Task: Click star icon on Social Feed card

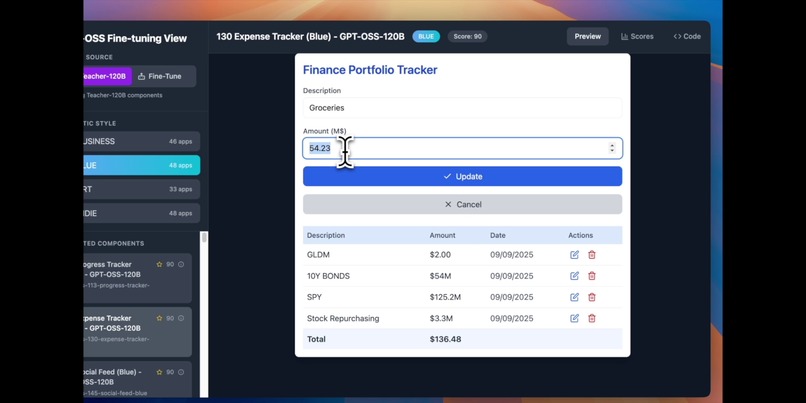Action: tap(159, 372)
